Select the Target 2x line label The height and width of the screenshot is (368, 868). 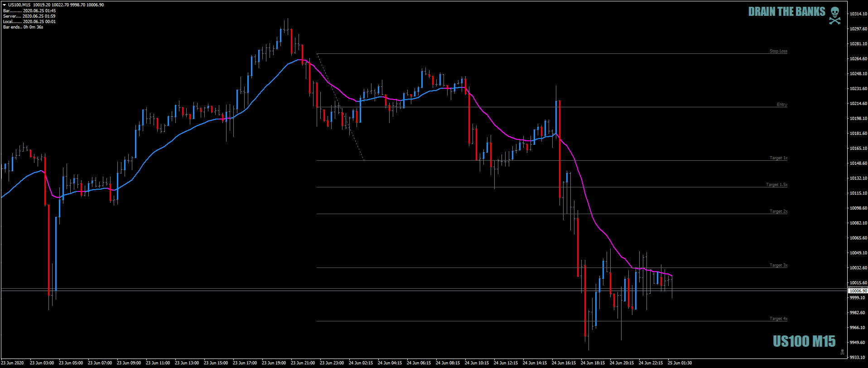(x=778, y=211)
